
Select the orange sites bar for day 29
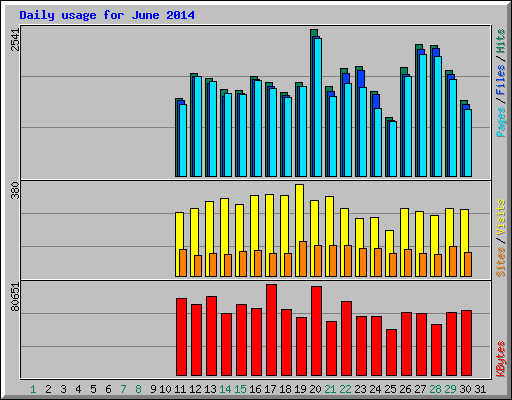pos(453,262)
